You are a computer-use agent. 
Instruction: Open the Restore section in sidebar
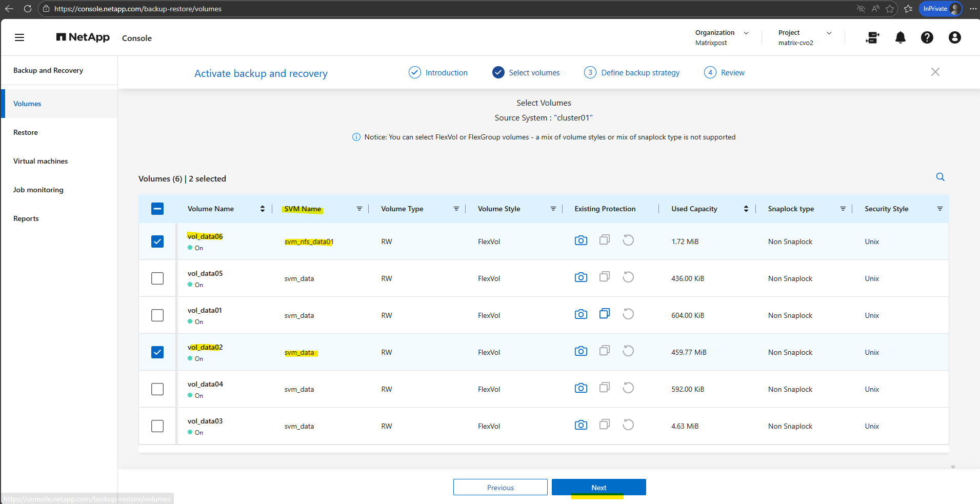click(26, 132)
